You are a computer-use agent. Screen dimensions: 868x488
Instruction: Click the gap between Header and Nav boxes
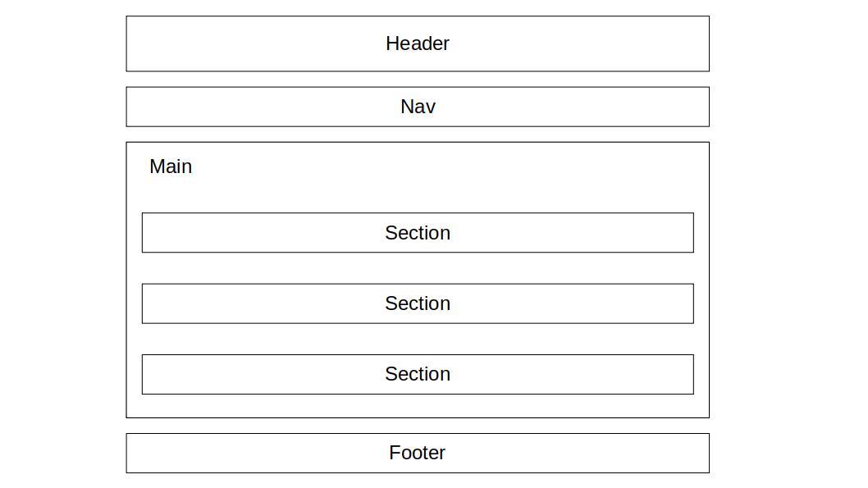pos(418,80)
